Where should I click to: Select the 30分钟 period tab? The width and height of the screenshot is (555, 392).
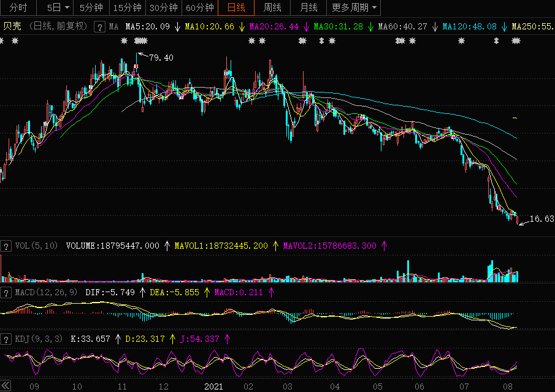pyautogui.click(x=164, y=7)
